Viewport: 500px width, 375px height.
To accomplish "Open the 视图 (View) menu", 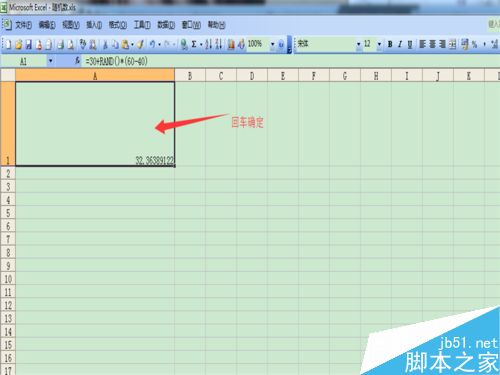I will [71, 25].
